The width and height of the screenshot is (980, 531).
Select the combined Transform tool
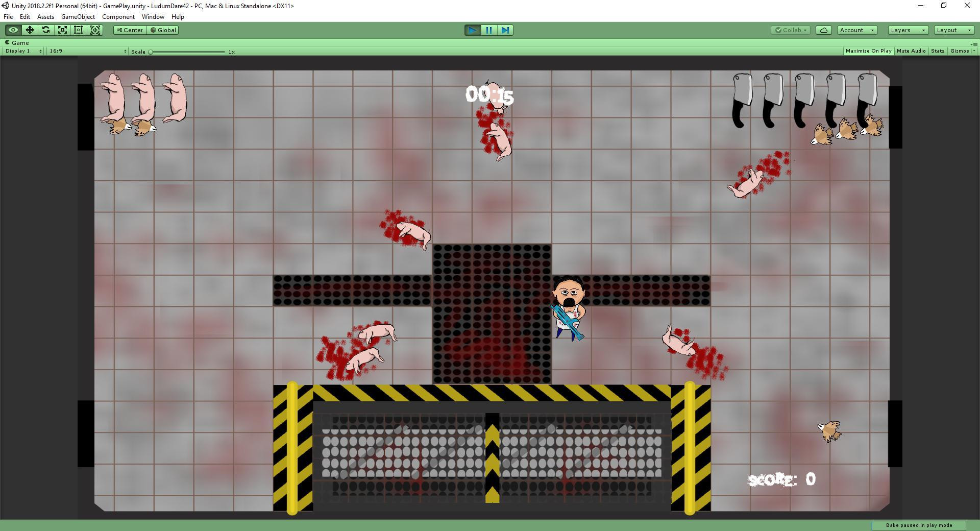click(95, 30)
